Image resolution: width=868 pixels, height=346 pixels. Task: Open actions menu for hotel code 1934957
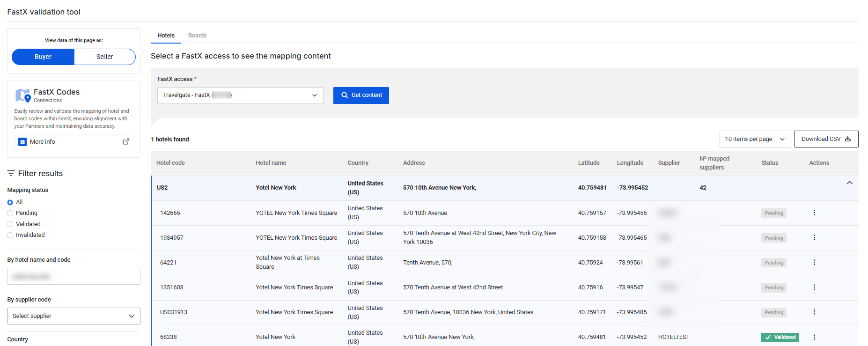click(814, 238)
